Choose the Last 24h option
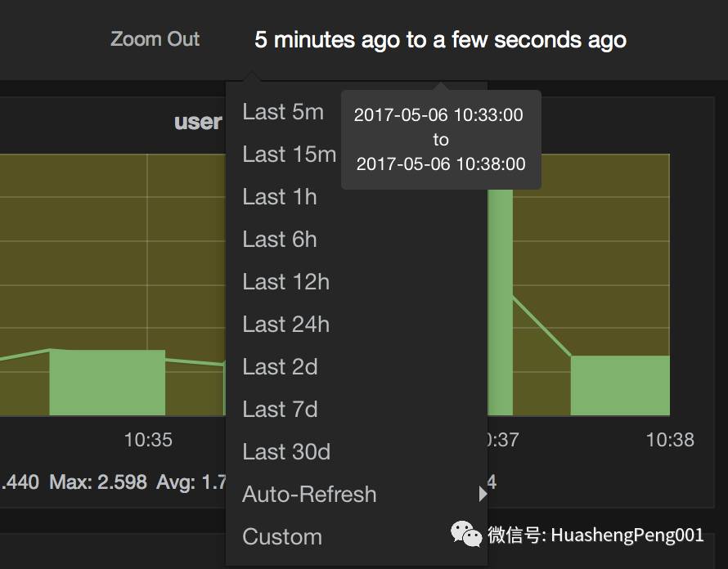 coord(285,325)
